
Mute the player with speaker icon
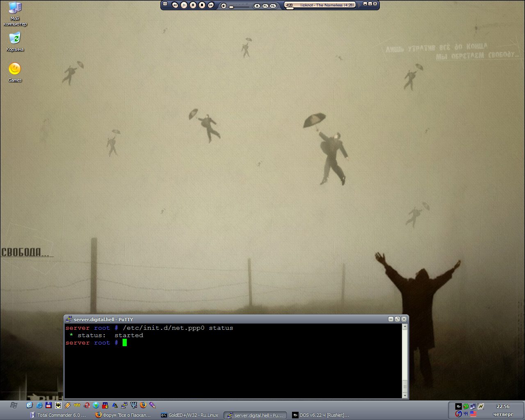pos(224,6)
